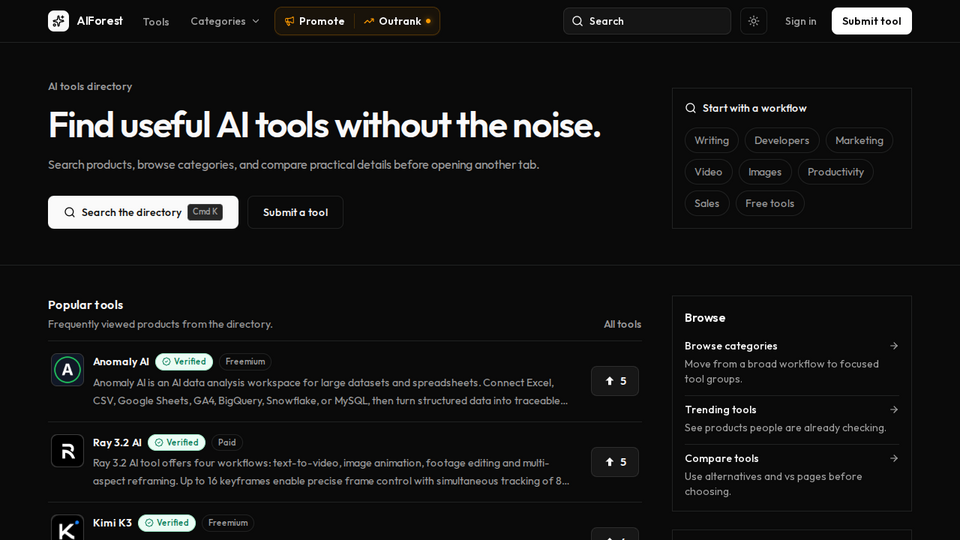
Task: Click the Paid tag on Ray 3.2 AI
Action: [x=227, y=442]
